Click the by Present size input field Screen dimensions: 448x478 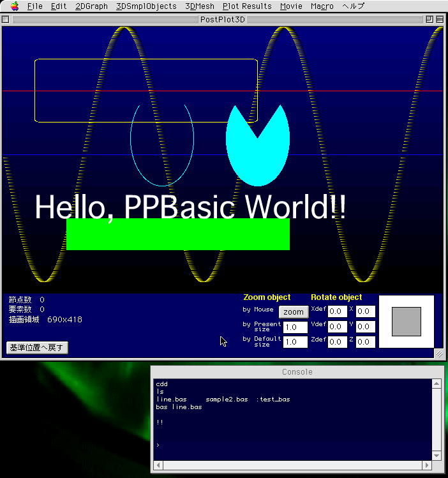[295, 327]
